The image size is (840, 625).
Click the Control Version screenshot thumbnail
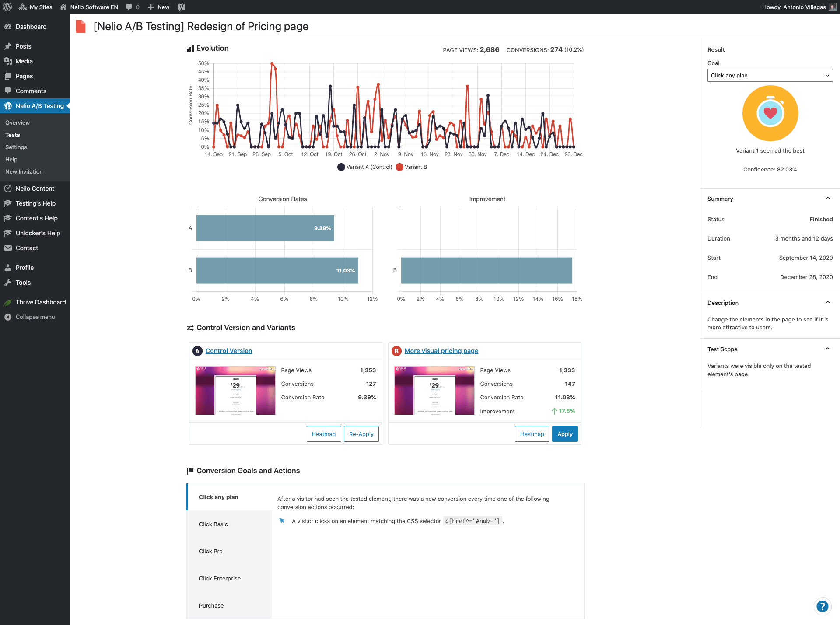click(x=235, y=391)
